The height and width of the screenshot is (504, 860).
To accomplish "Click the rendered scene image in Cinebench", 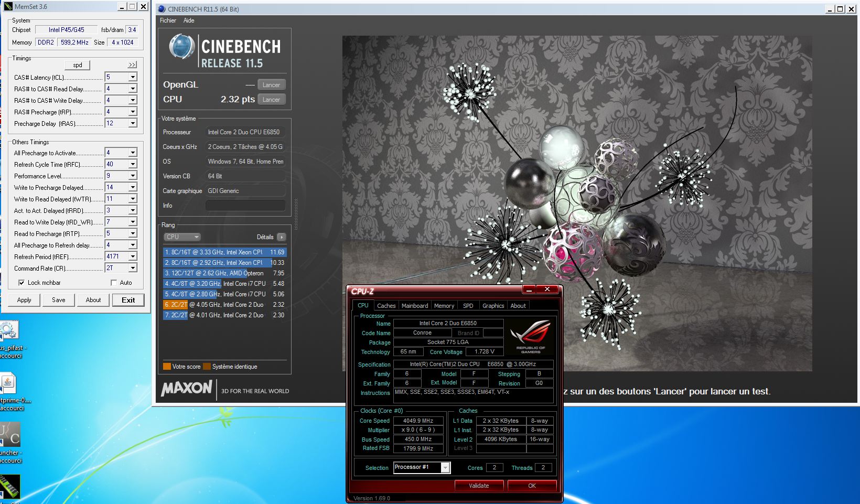I will click(x=577, y=203).
